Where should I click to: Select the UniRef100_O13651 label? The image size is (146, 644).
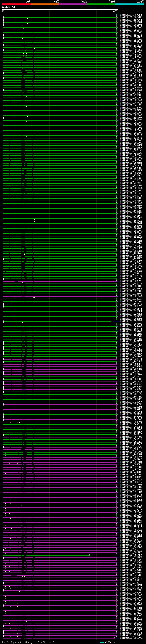coord(131,294)
